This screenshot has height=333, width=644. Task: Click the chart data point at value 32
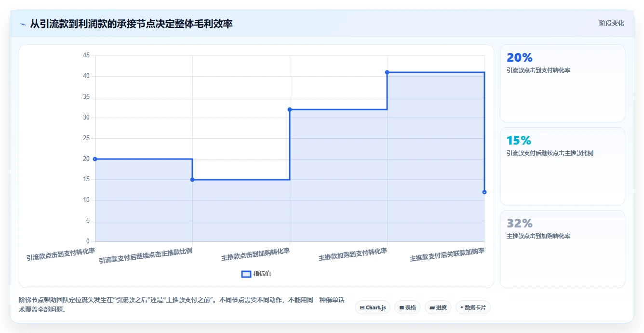[290, 109]
